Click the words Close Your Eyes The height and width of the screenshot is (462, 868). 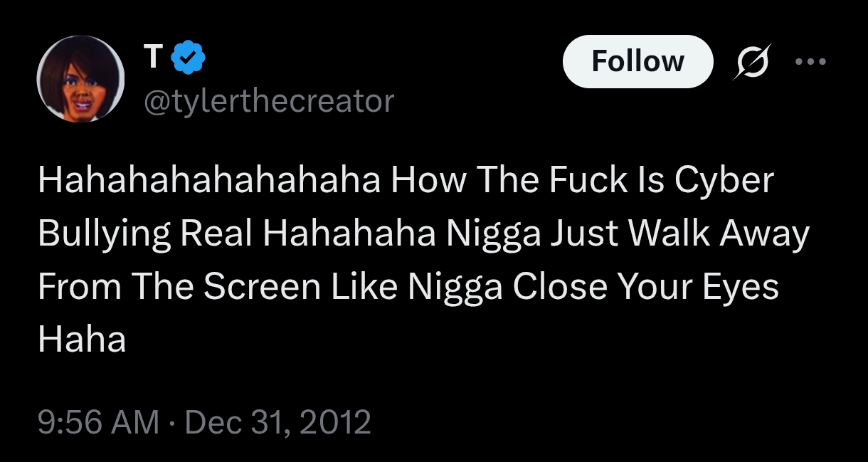[x=646, y=286]
